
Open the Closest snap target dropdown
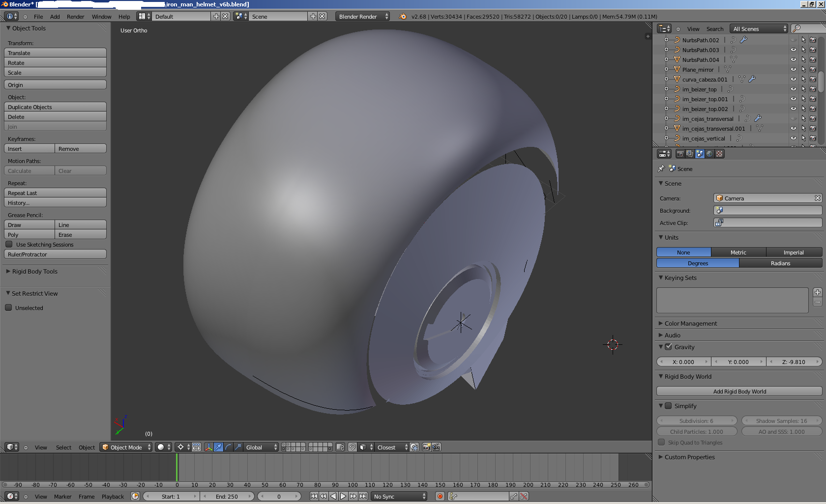point(392,447)
